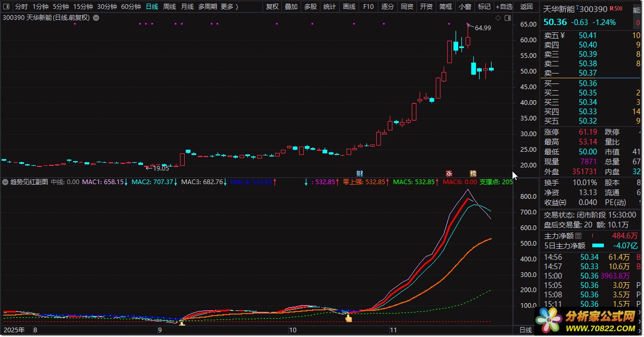Click the 19.05 low price label
The width and height of the screenshot is (644, 337).
[161, 168]
